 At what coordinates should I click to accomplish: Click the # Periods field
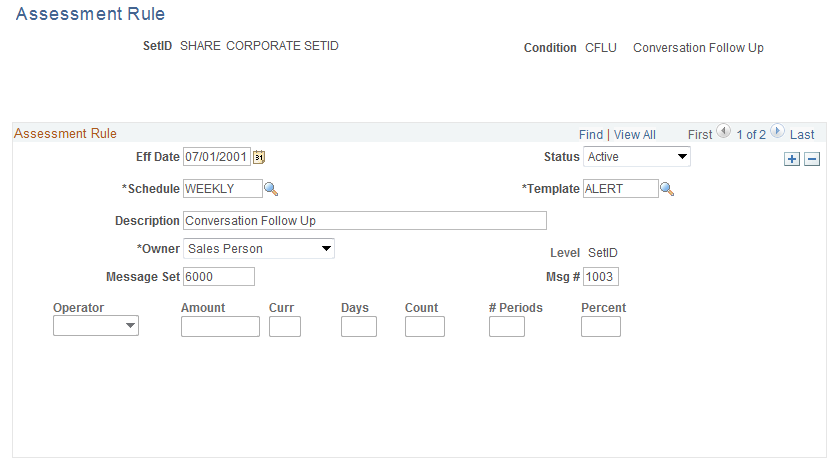pos(507,326)
